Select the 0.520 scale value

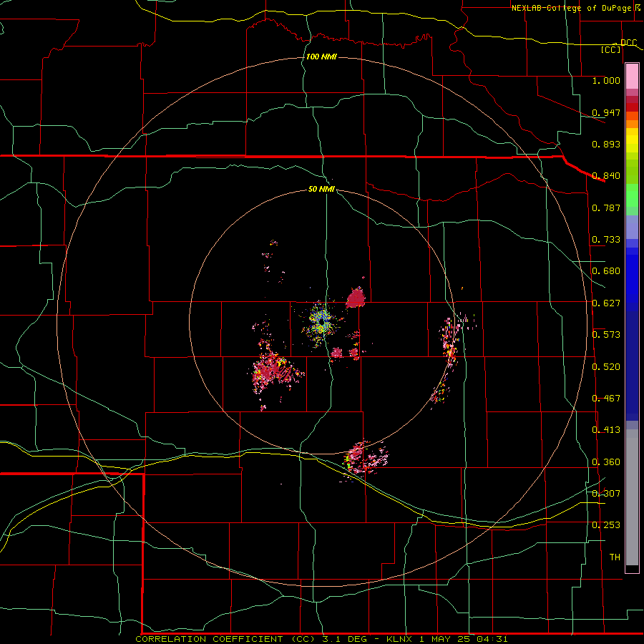click(606, 367)
